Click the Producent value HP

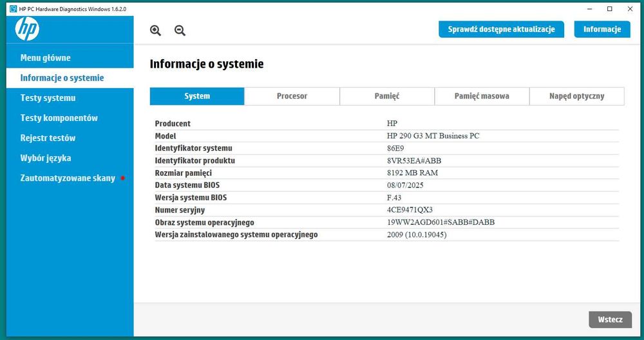tap(392, 123)
